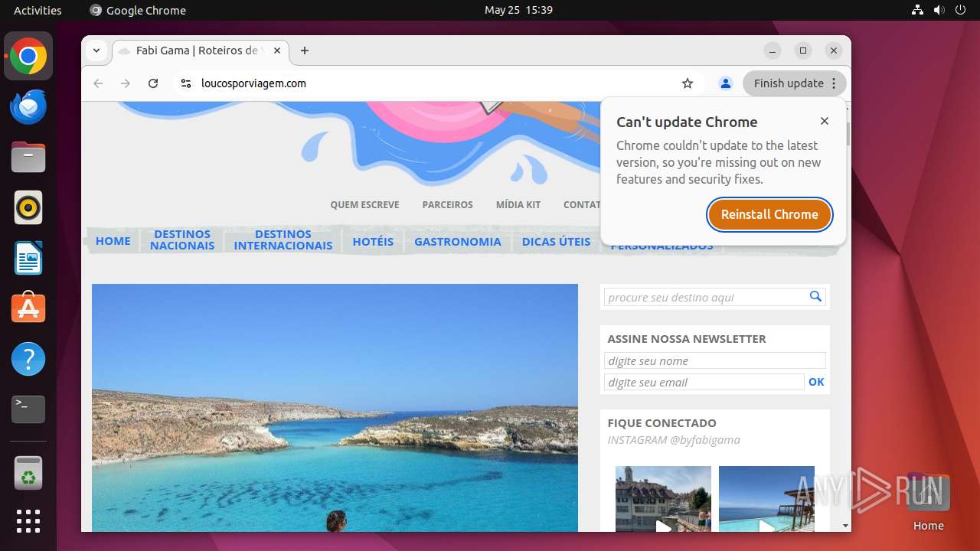The image size is (980, 551).
Task: Show Applications grid icon
Action: point(28,521)
